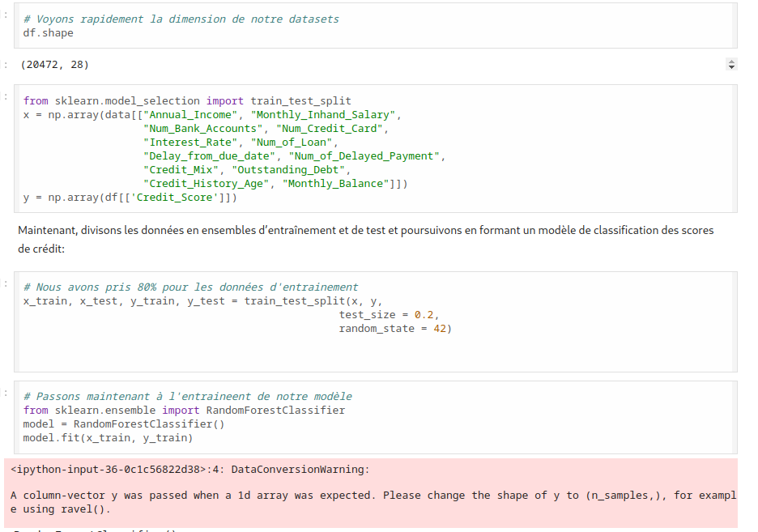Click the y = np.array Credit_Score line
Viewport: 758px width, 532px height.
(130, 198)
